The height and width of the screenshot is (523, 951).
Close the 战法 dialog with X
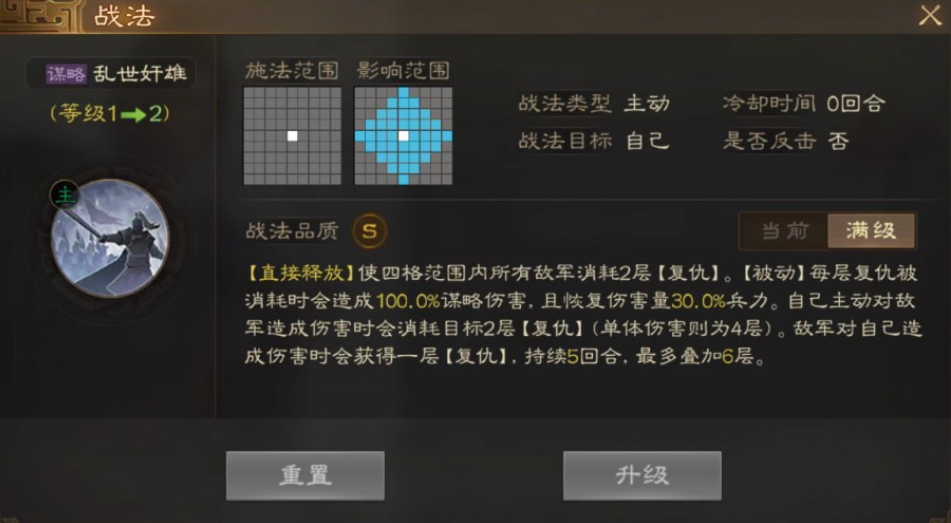930,16
